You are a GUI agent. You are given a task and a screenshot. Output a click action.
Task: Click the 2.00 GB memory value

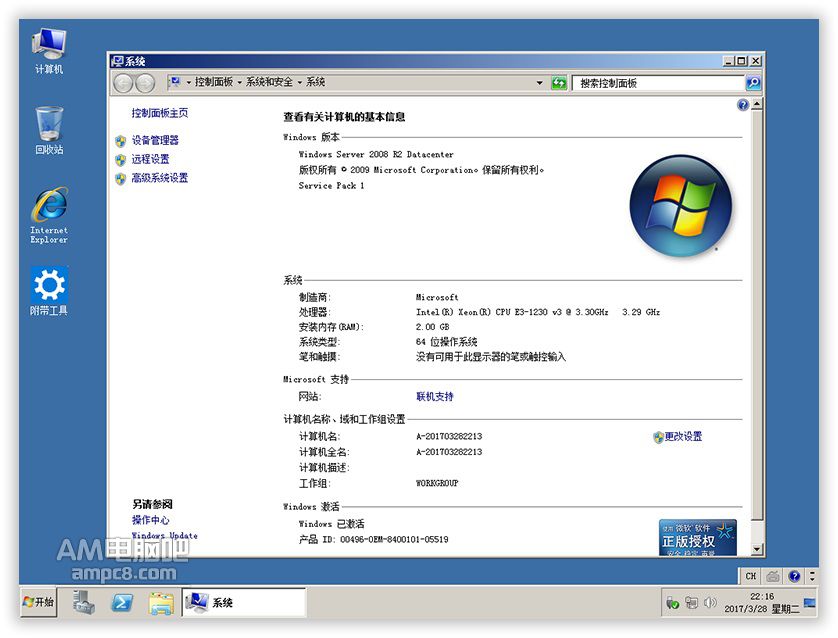tap(432, 327)
